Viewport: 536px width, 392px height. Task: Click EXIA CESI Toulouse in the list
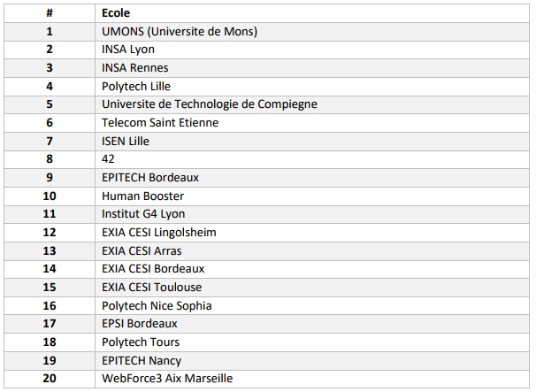(152, 288)
